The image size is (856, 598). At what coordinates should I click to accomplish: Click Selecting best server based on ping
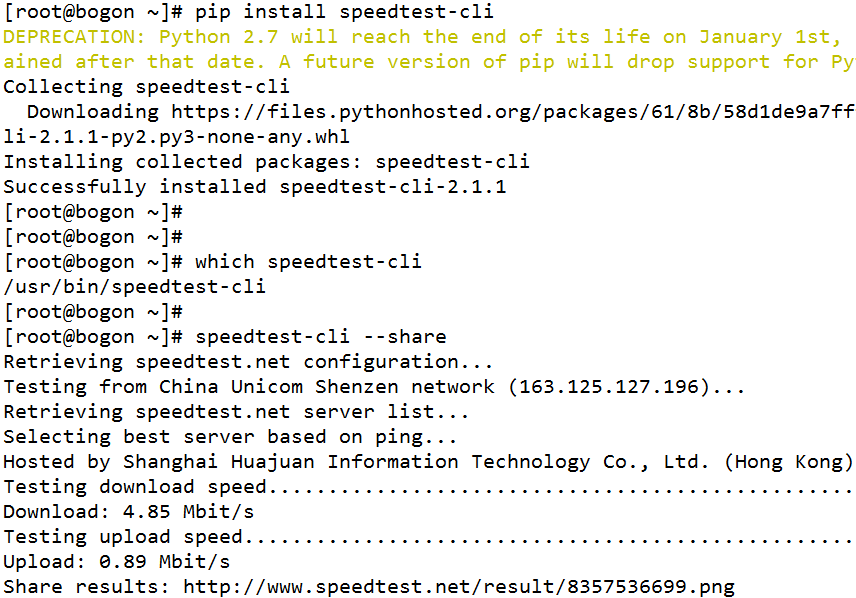(230, 437)
